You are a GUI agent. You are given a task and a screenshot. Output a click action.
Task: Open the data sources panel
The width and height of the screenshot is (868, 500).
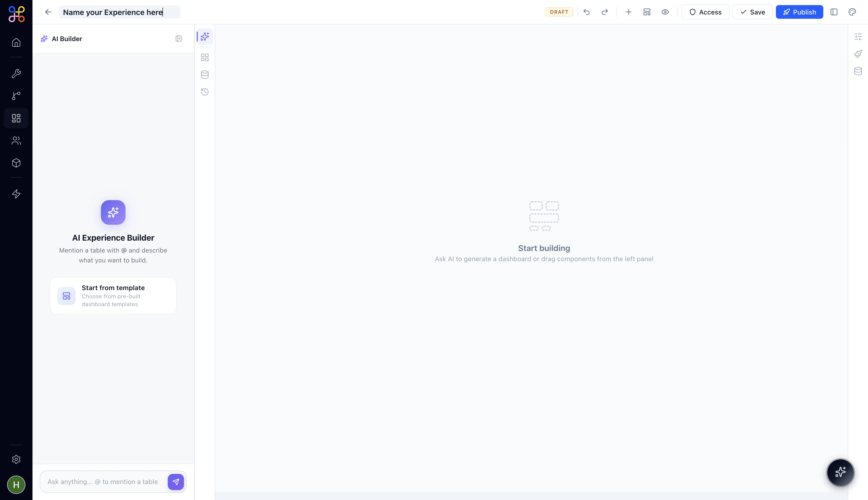(204, 75)
